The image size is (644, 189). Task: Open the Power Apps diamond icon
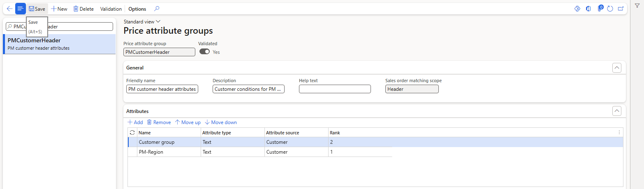tap(577, 9)
